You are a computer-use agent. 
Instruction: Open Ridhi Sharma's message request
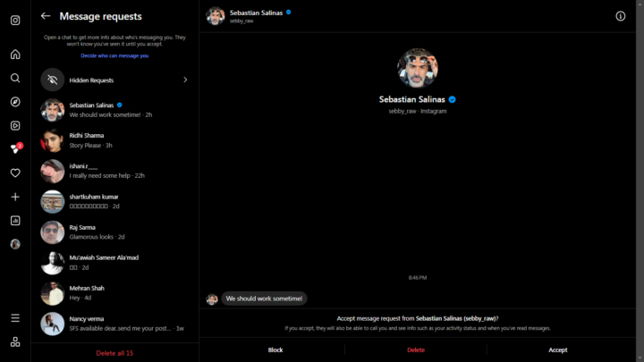pyautogui.click(x=114, y=140)
